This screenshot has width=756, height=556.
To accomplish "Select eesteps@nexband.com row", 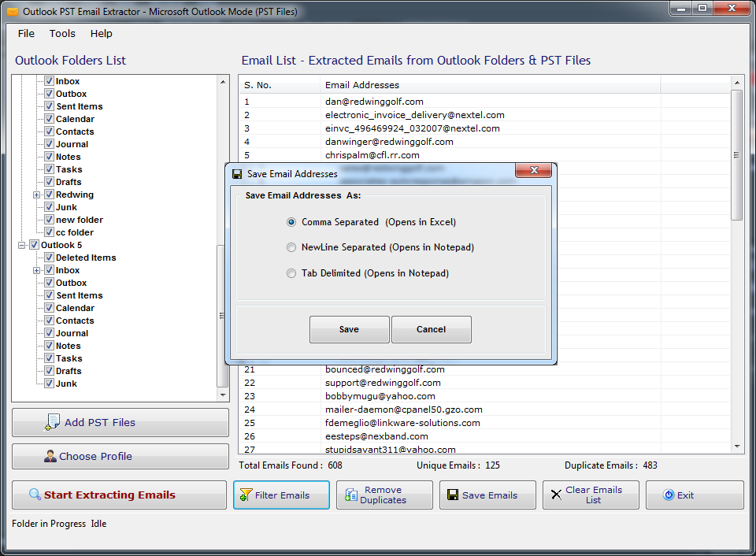I will pos(484,436).
